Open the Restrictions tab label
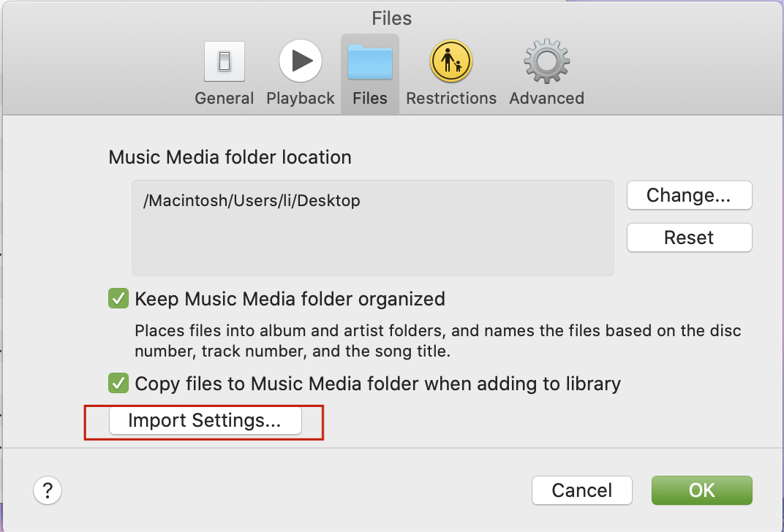Screen dimensions: 784x532 point(451,99)
